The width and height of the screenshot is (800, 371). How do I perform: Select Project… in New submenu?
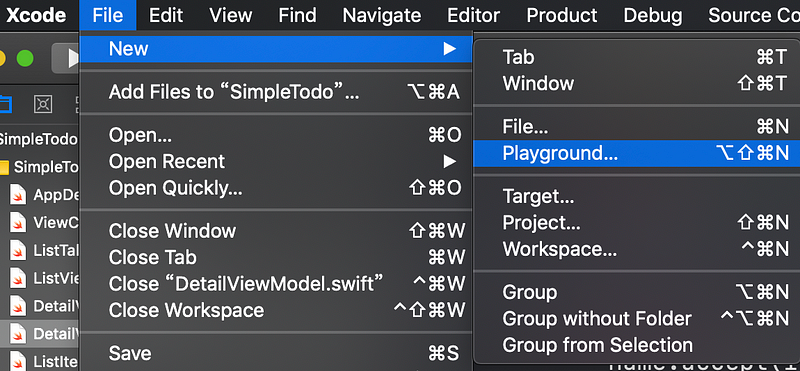pos(637,222)
